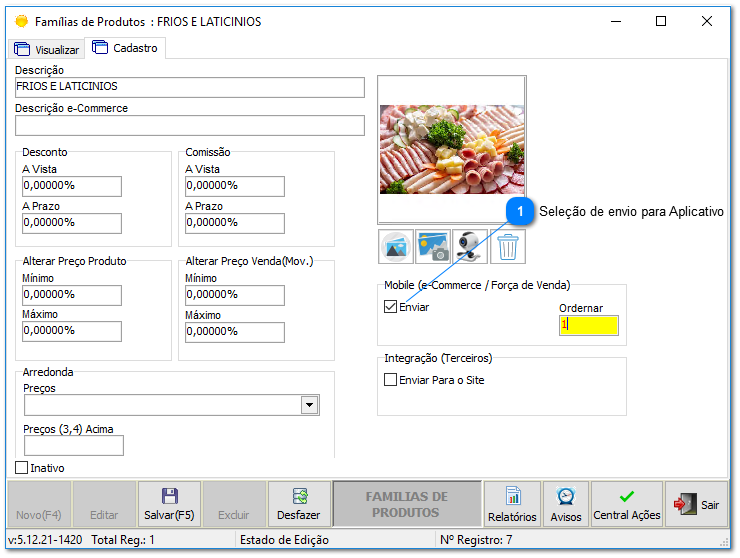Exit window with Sair button

[697, 504]
